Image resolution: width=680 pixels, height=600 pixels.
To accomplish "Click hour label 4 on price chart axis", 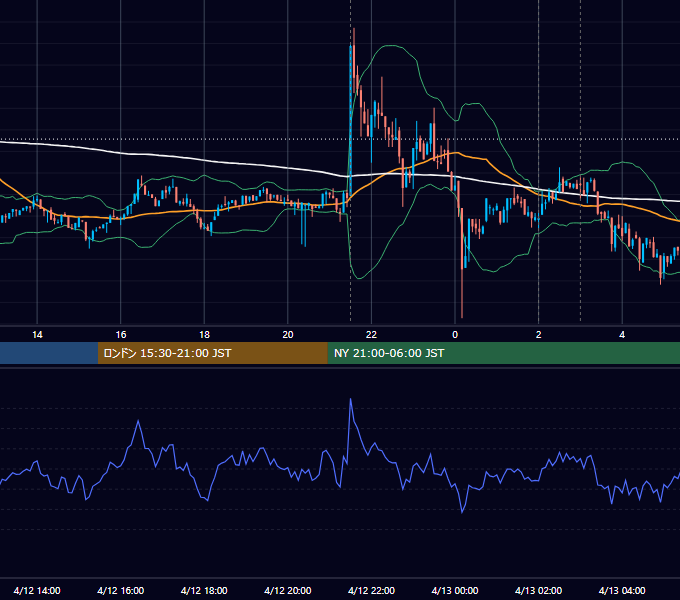I will (622, 335).
